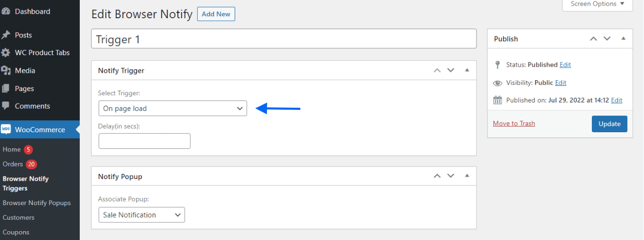This screenshot has height=240, width=644.
Task: Click the Media library icon
Action: (x=6, y=70)
